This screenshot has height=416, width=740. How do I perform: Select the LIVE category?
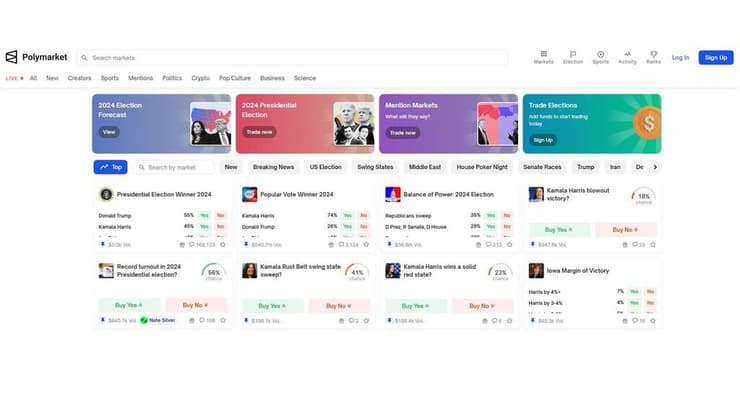pos(14,78)
